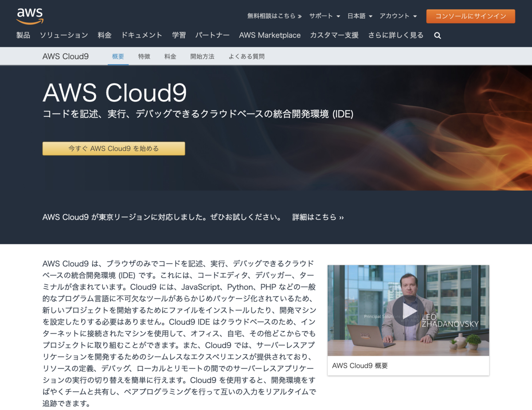Play the AWS Cloud9 overview video
Screen dimensions: 532x410
(408, 311)
